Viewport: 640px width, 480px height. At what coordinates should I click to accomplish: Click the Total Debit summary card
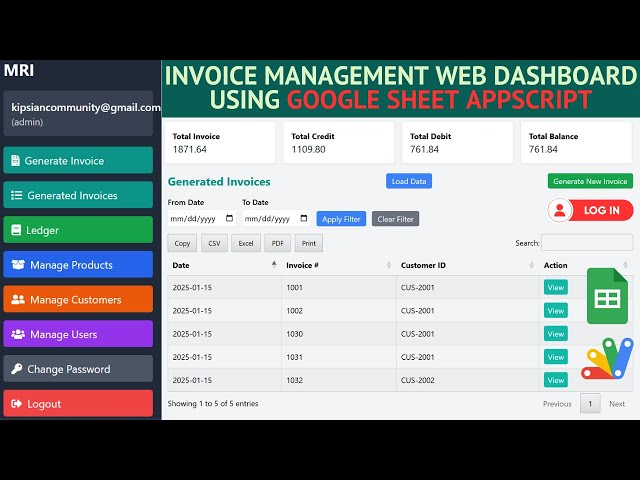coord(457,142)
